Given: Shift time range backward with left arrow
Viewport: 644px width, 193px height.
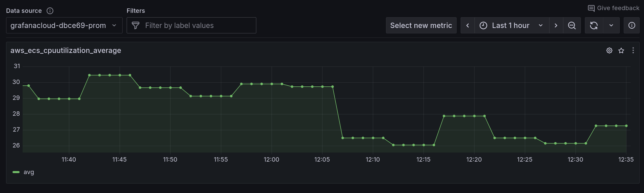Looking at the screenshot, I should [468, 26].
